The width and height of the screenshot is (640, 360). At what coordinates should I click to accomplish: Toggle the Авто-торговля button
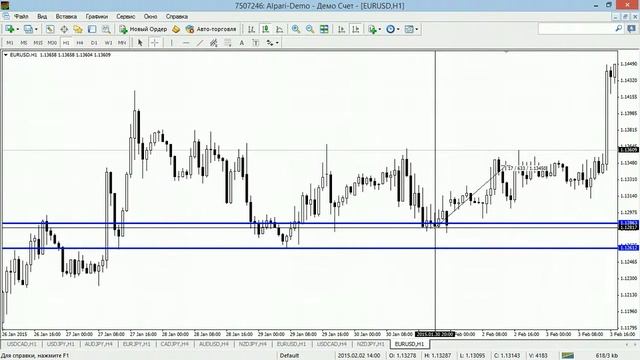(x=211, y=29)
